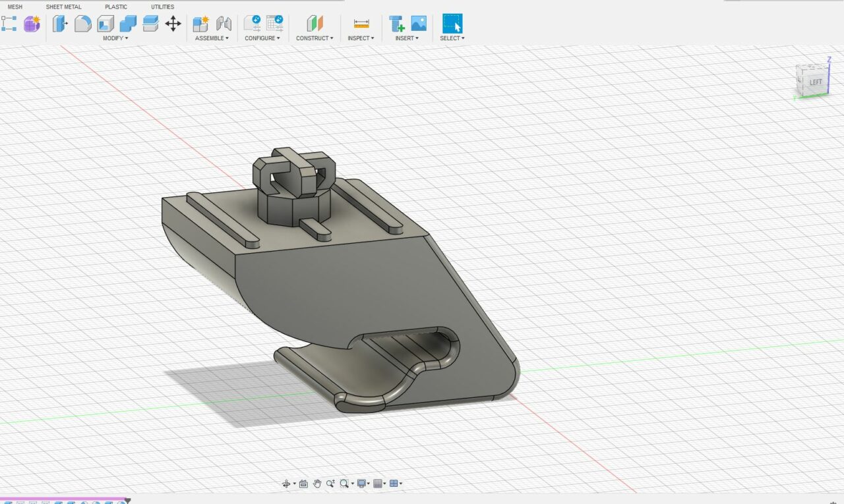
Task: Activate the Orbit navigation tool
Action: (x=286, y=484)
